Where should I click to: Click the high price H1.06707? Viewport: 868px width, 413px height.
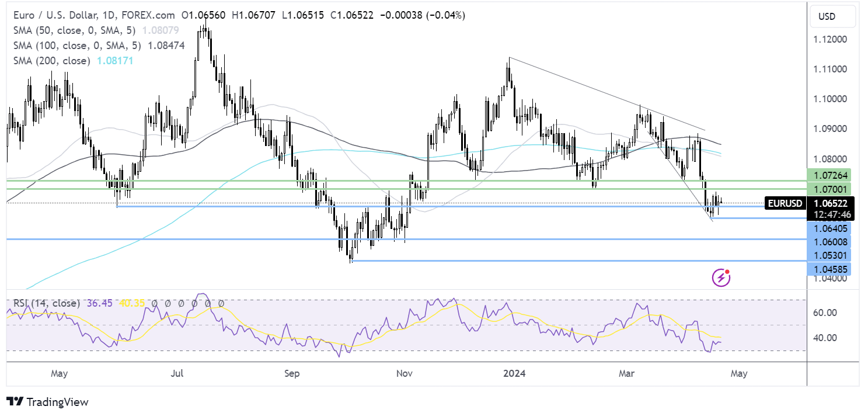253,15
